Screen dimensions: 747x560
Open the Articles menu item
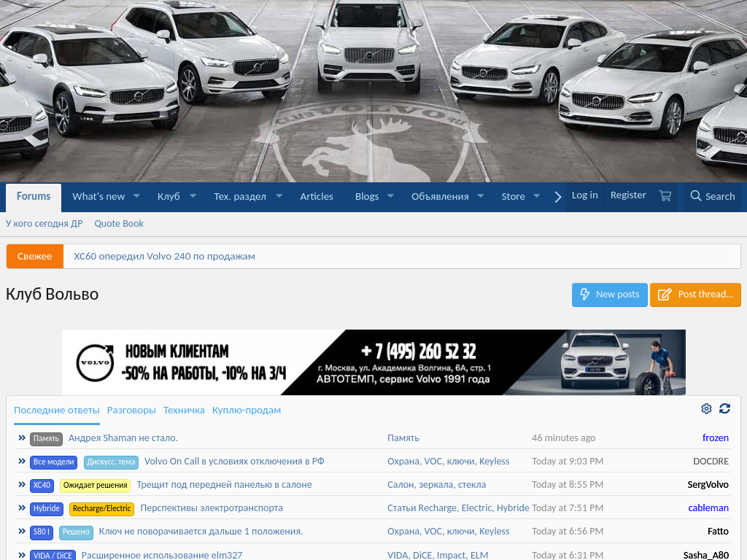(x=317, y=197)
